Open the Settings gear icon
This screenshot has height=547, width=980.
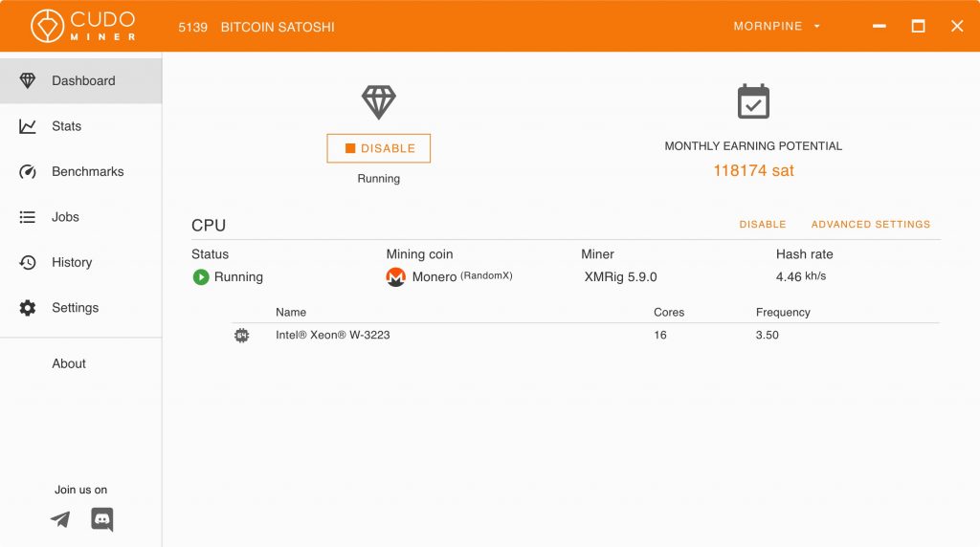click(x=28, y=308)
